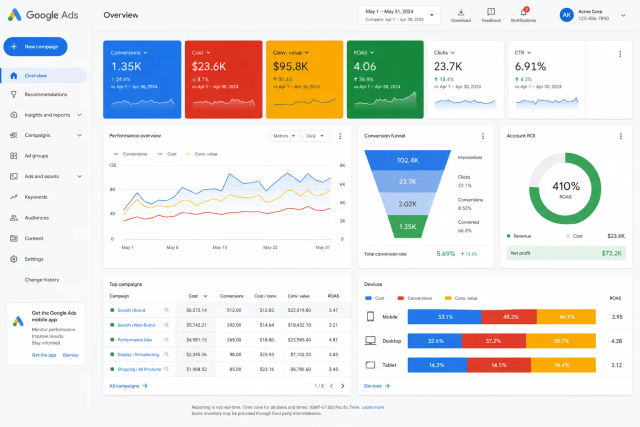Open the Metrics dropdown in Performance overview
Viewport: 640px width, 427px height.
pyautogui.click(x=284, y=136)
